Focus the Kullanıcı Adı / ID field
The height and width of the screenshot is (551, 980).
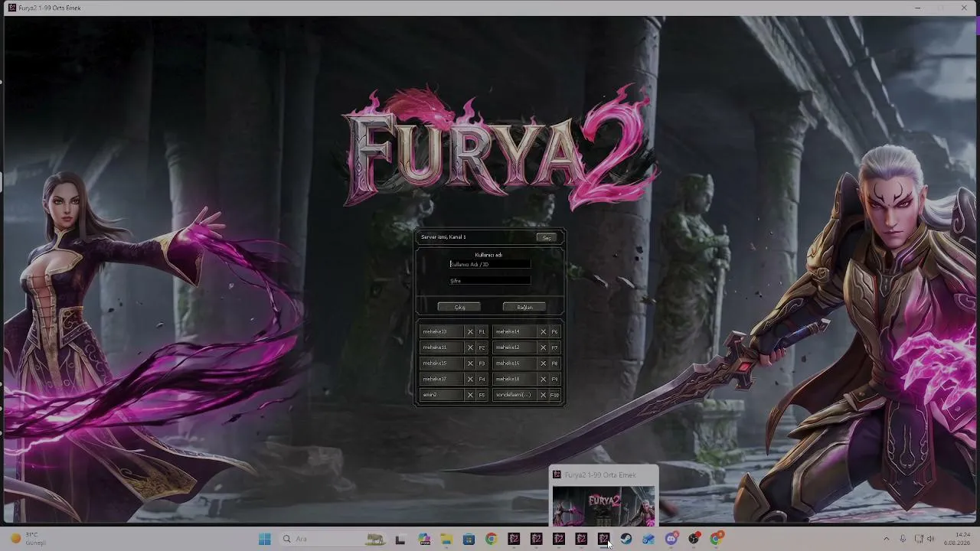490,264
